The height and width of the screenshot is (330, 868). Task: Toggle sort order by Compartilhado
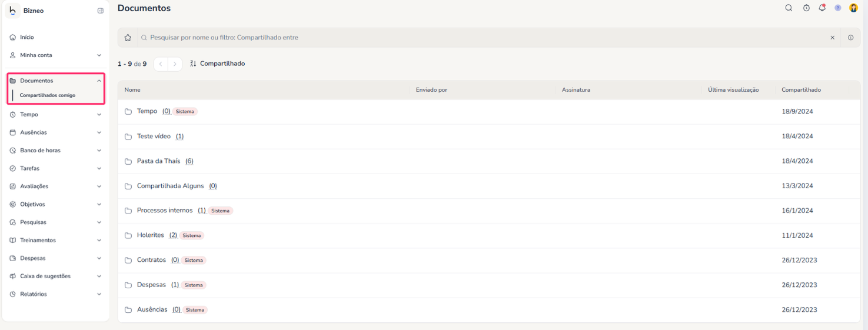point(217,64)
